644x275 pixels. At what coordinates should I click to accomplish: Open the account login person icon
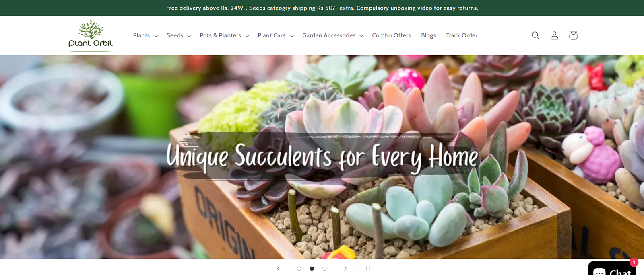(x=554, y=35)
